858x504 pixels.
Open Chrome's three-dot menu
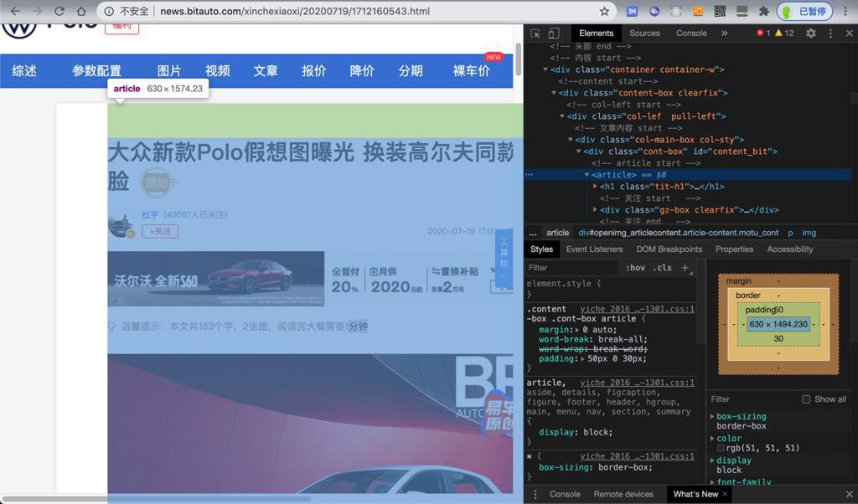[845, 11]
